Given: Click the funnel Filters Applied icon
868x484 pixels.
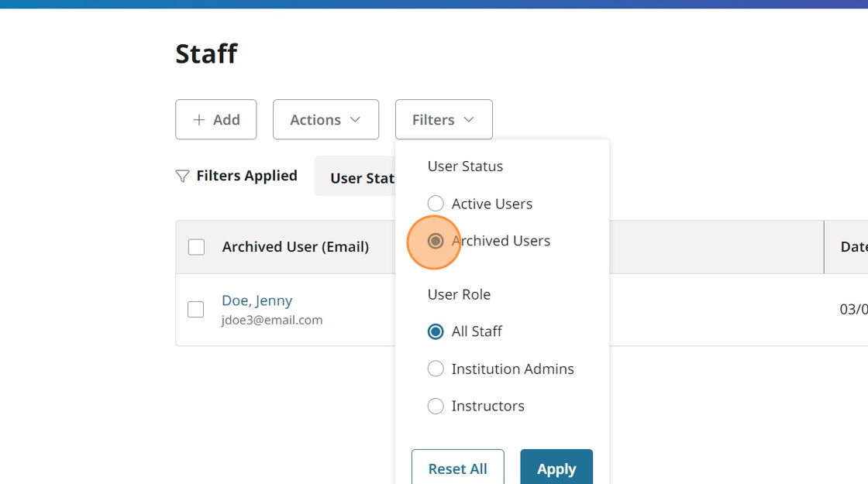Looking at the screenshot, I should pos(182,177).
